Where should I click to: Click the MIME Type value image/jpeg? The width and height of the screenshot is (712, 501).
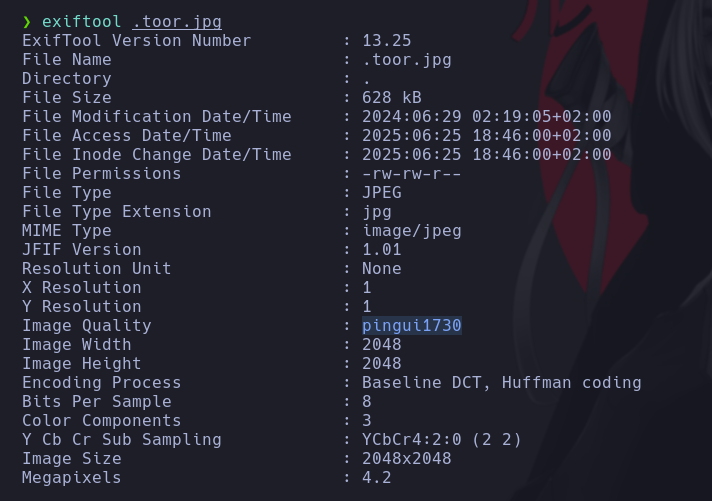tap(412, 231)
